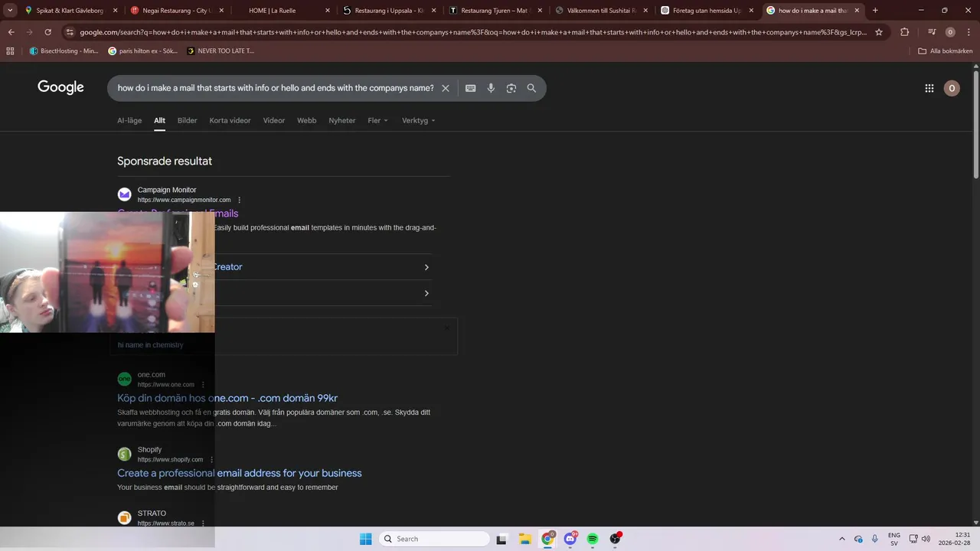The width and height of the screenshot is (980, 551).
Task: Switch to AI-läge tab
Action: coord(129,120)
